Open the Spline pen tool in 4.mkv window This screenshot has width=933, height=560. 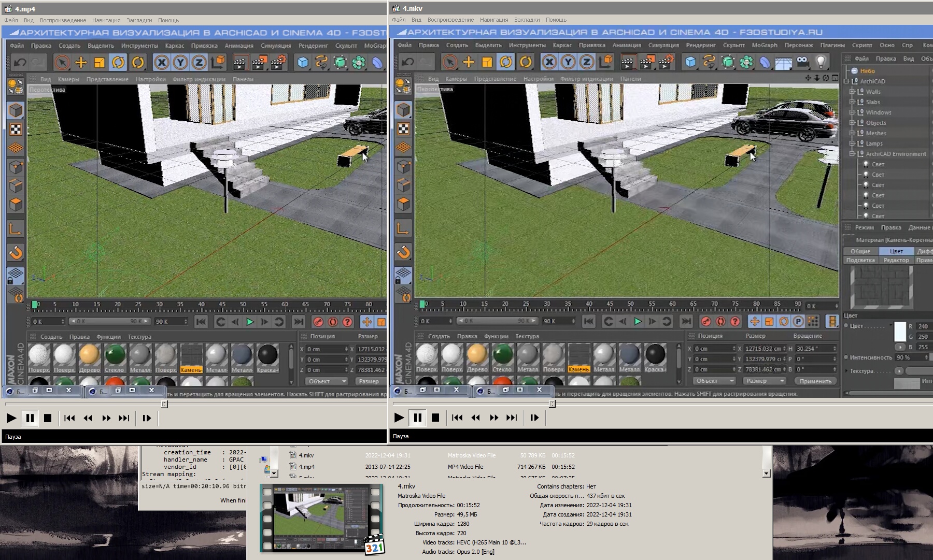(709, 62)
